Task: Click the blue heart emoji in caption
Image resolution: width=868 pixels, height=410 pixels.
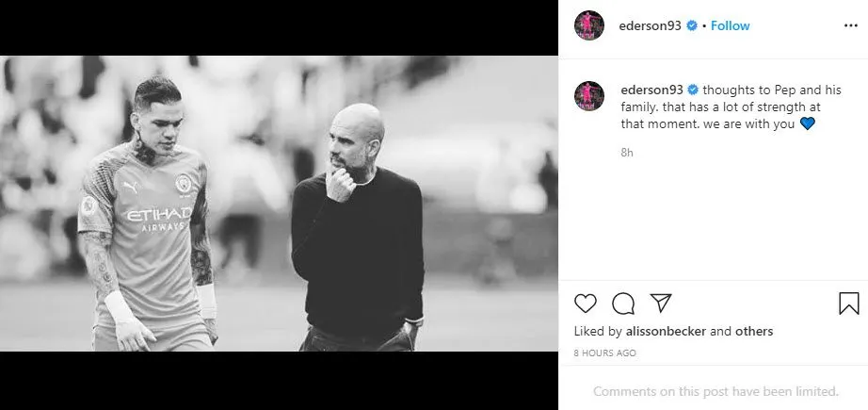Action: [x=808, y=124]
